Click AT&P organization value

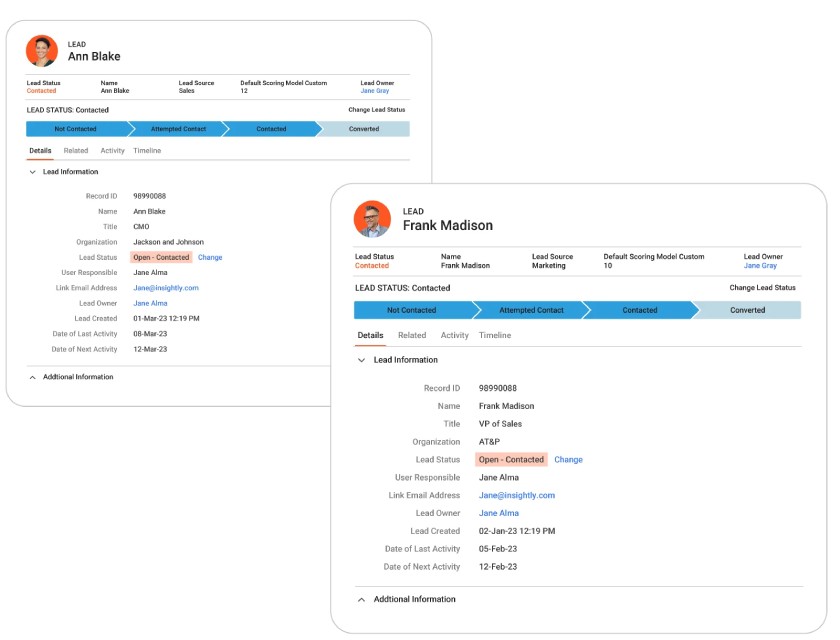pyautogui.click(x=489, y=442)
